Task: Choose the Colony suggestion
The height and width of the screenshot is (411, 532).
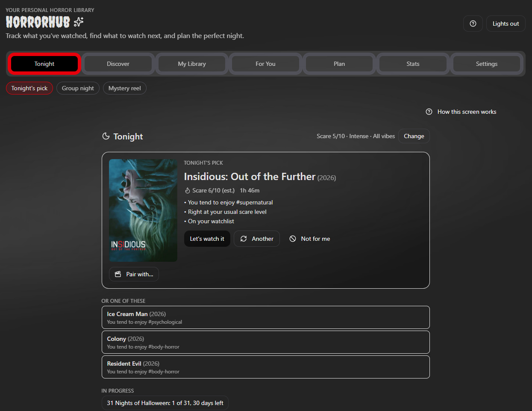Action: pos(266,342)
